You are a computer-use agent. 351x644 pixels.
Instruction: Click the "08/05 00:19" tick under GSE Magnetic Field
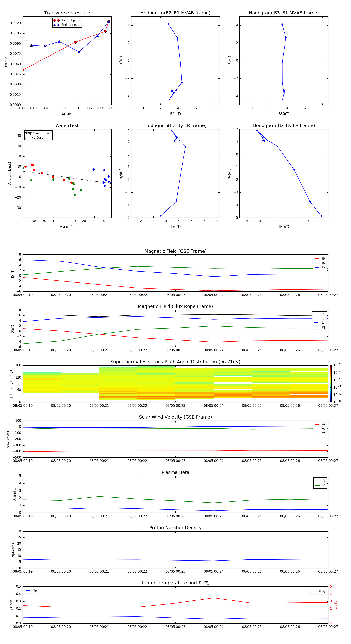point(23,295)
